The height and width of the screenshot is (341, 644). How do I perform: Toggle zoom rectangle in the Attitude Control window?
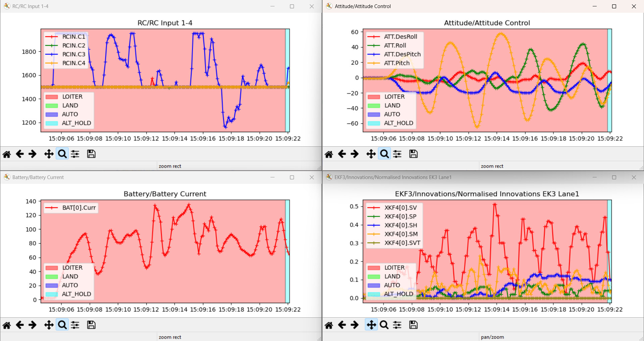384,154
